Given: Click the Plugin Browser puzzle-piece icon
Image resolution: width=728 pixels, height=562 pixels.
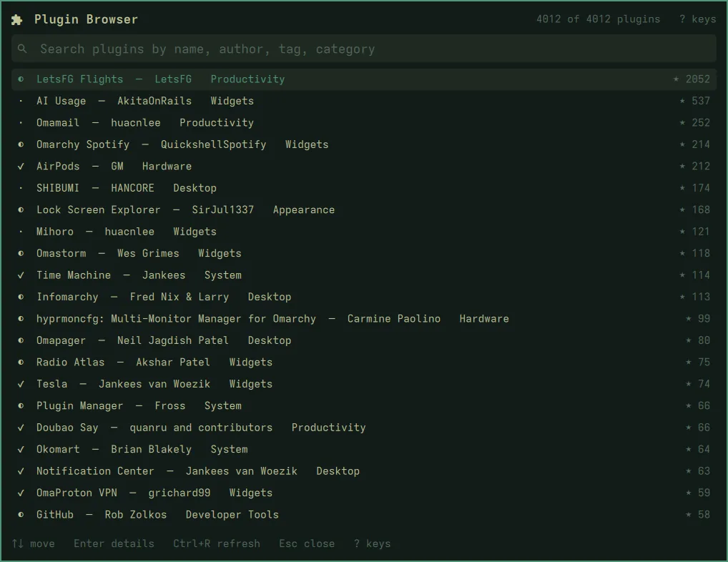Looking at the screenshot, I should point(16,19).
